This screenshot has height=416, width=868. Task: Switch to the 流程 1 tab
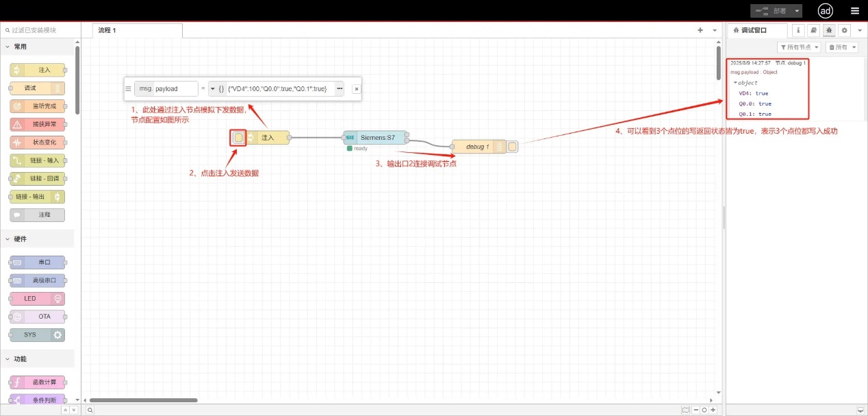click(x=107, y=30)
